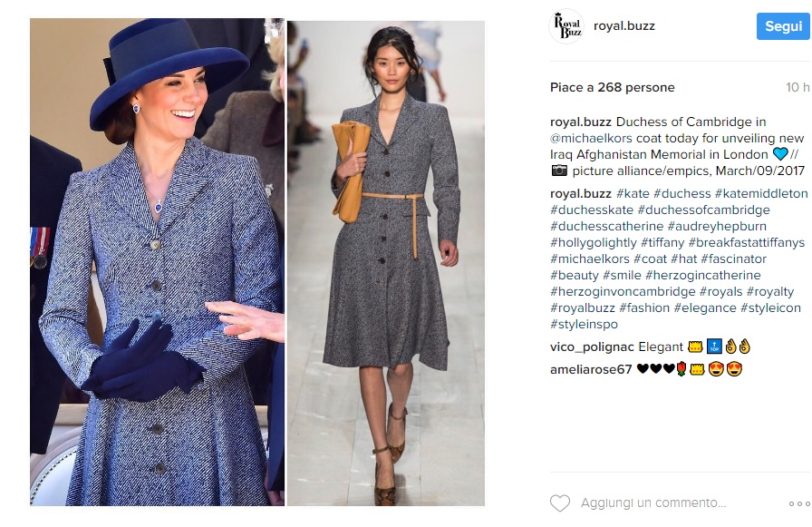Click the Segui follow button

point(783,26)
